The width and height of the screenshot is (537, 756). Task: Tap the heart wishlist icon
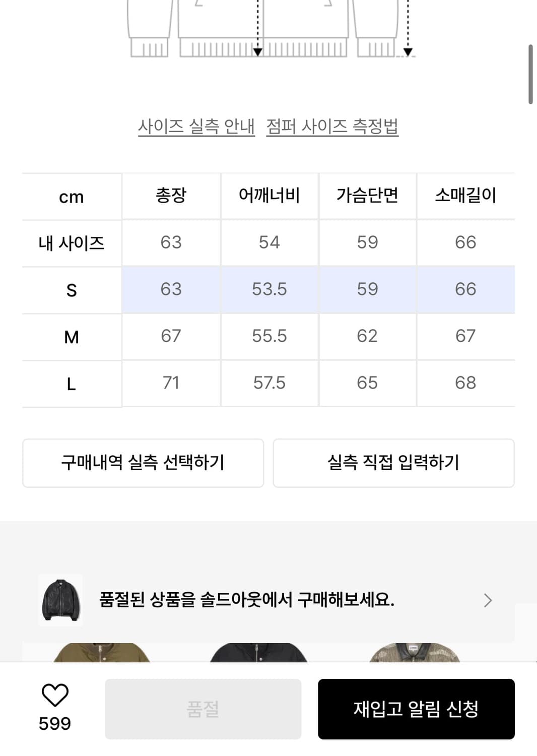55,695
